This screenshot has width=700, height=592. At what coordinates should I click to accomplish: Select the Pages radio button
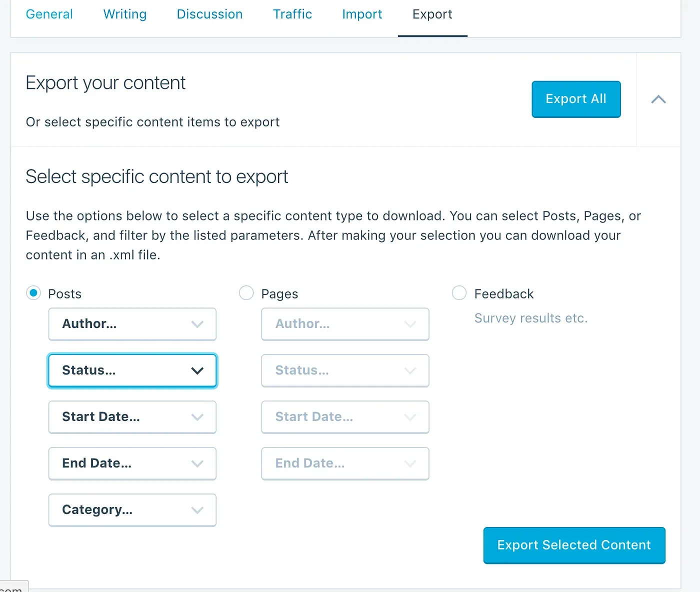(x=246, y=293)
